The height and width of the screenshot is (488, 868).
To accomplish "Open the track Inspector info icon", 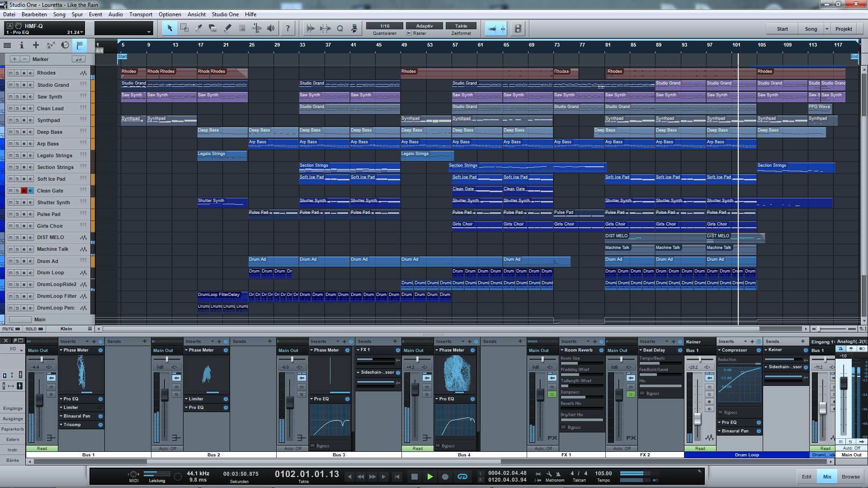I will 21,45.
